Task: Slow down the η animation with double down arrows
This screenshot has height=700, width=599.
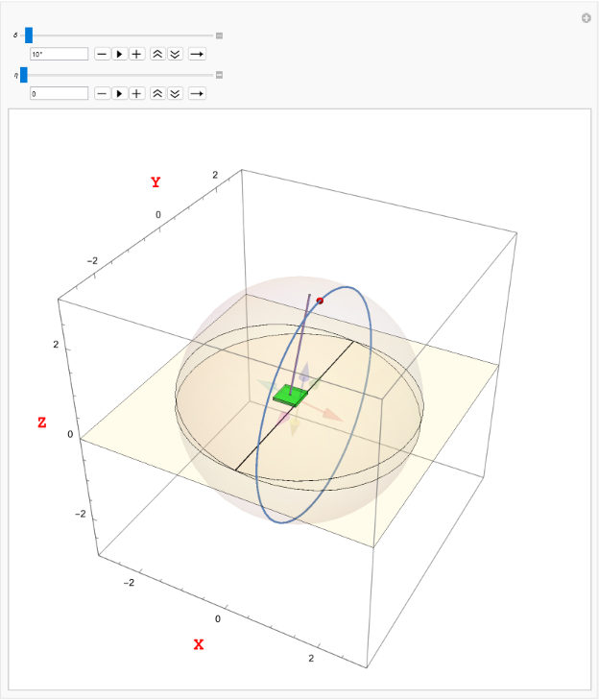Action: pos(175,93)
